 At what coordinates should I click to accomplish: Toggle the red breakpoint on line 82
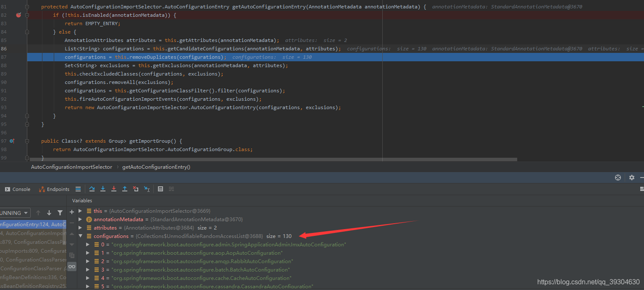pos(18,15)
